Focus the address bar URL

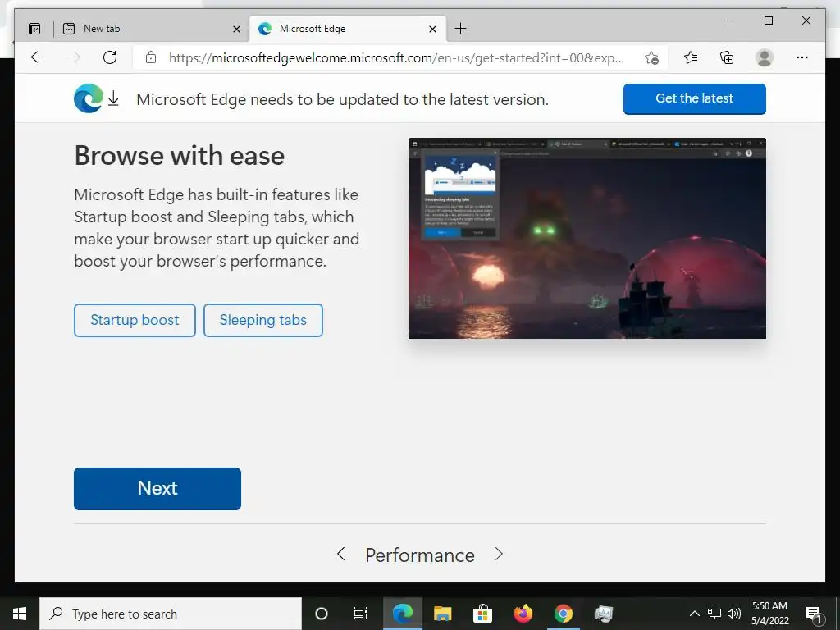click(396, 58)
